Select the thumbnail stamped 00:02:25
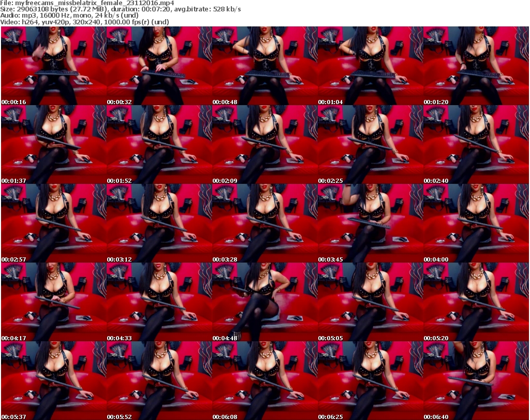Viewport: 530px width, 420px height. point(370,144)
